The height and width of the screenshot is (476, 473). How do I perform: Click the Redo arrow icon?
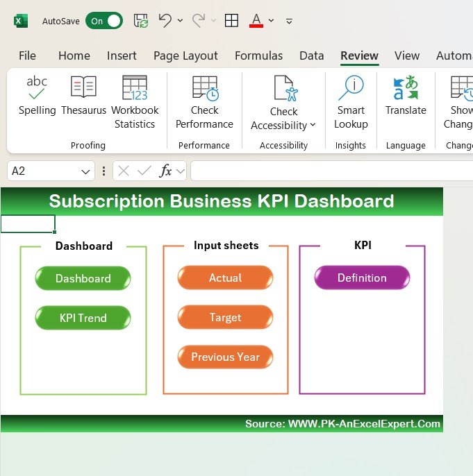click(199, 21)
